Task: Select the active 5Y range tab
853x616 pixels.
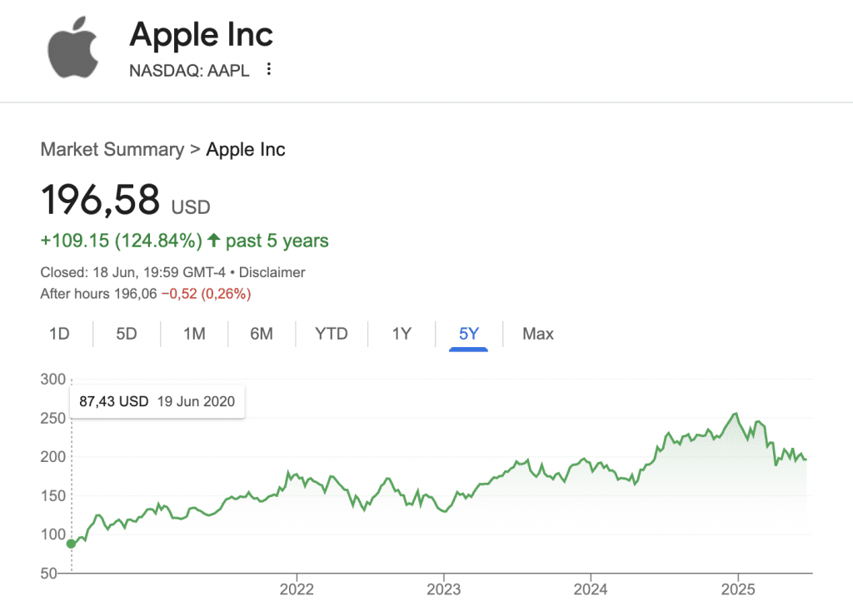Action: click(469, 334)
